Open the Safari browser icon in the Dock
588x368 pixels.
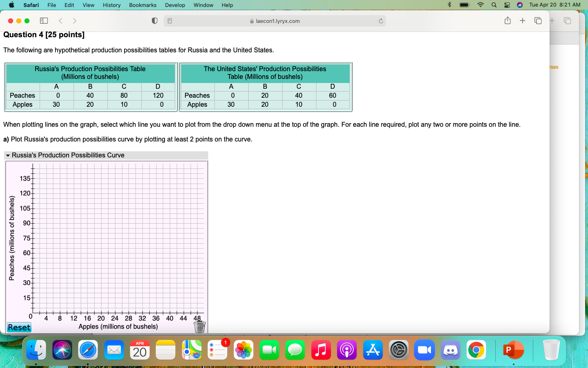coord(88,350)
